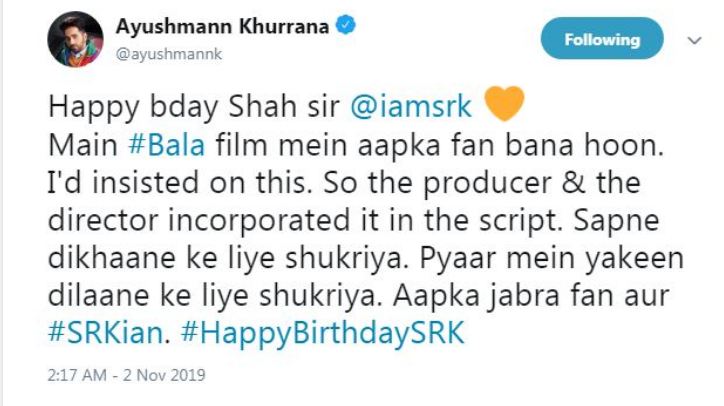Image resolution: width=724 pixels, height=406 pixels.
Task: Click the 'Aapka jabra fan aur' text
Action: coord(531,296)
